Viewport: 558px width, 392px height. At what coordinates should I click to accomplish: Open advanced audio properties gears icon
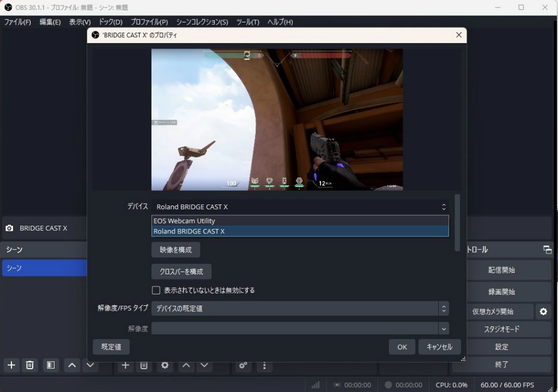(x=243, y=366)
